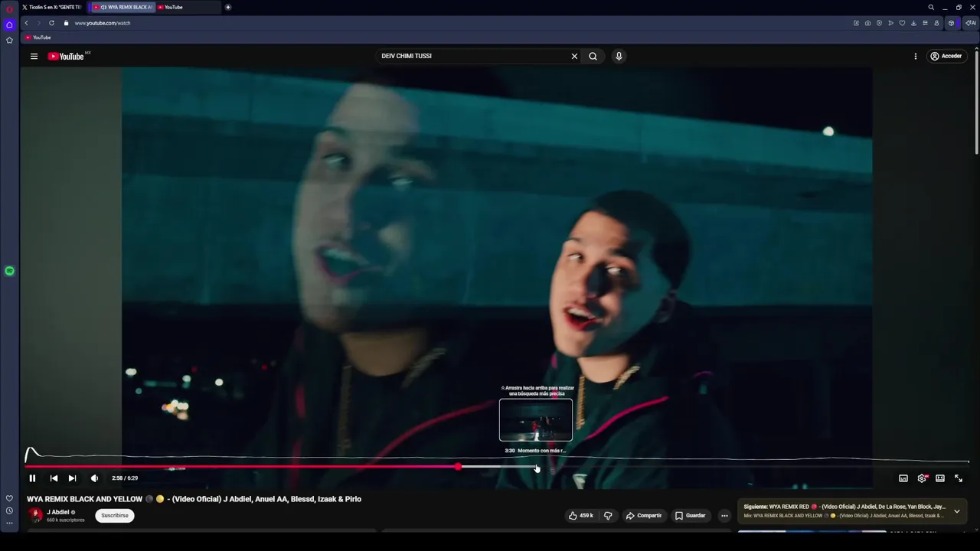Open the next video WYA REMIX RED

click(x=844, y=507)
